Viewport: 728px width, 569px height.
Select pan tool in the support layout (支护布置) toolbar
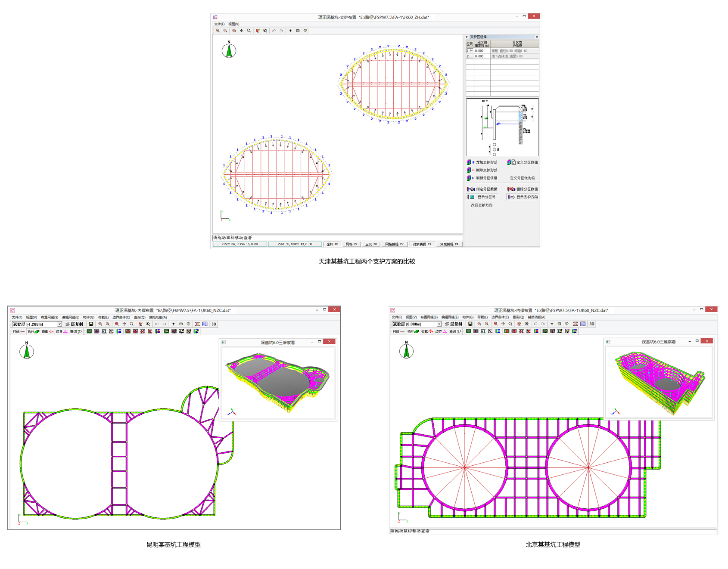pos(242,31)
